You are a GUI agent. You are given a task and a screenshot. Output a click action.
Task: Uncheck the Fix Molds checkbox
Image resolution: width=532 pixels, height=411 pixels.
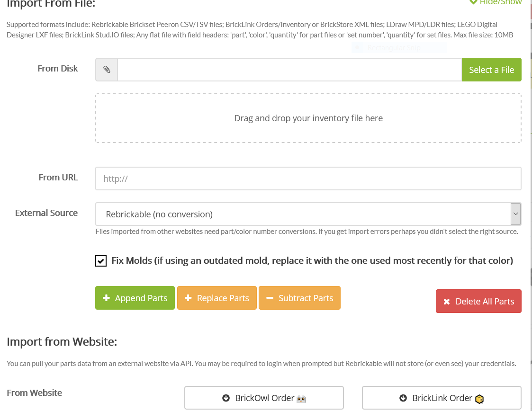click(101, 261)
